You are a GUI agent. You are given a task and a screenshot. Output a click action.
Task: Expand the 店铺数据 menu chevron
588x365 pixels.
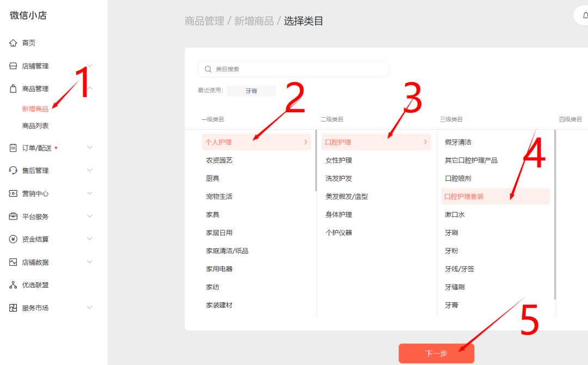coord(90,262)
